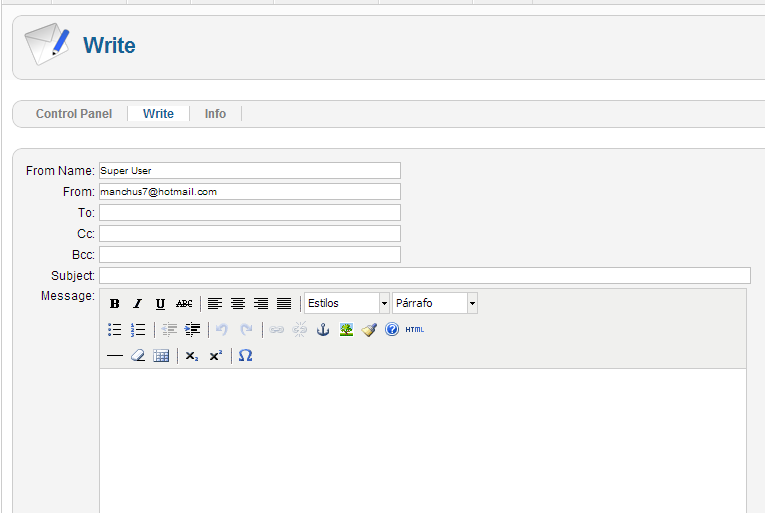This screenshot has width=765, height=513.
Task: Expand the Párrafo format dropdown
Action: tap(435, 303)
